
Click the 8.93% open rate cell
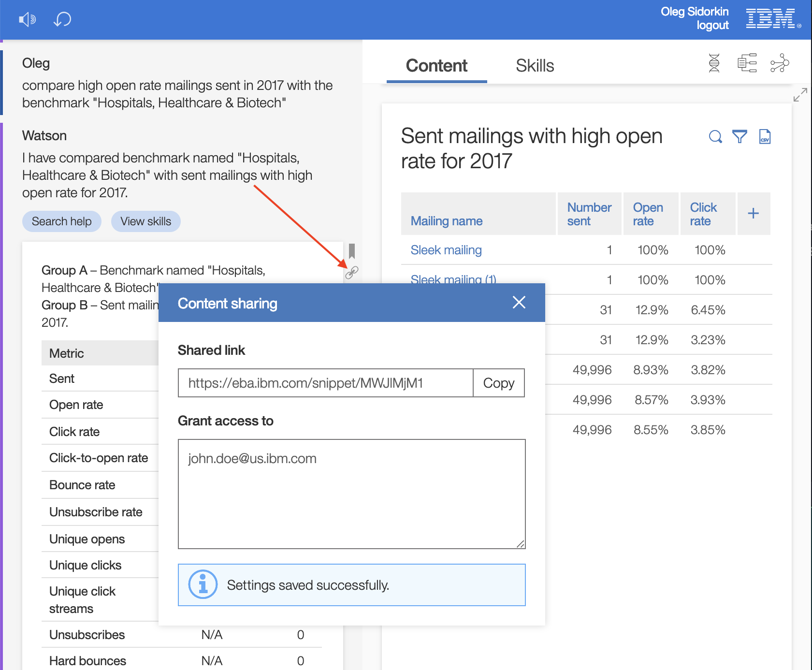[651, 370]
